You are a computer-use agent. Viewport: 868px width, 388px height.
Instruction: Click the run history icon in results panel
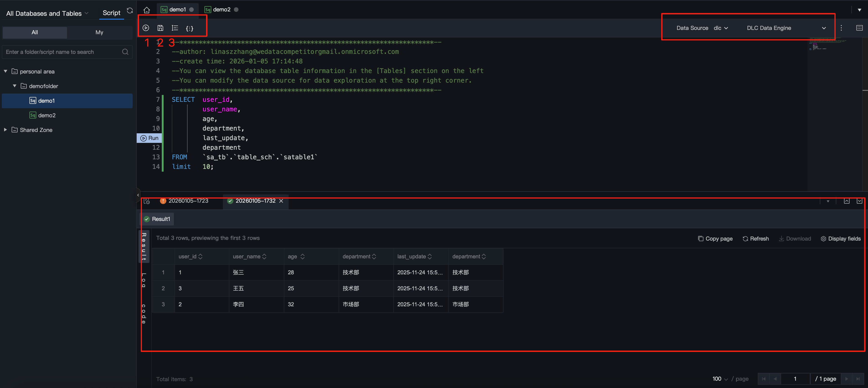[x=146, y=201]
